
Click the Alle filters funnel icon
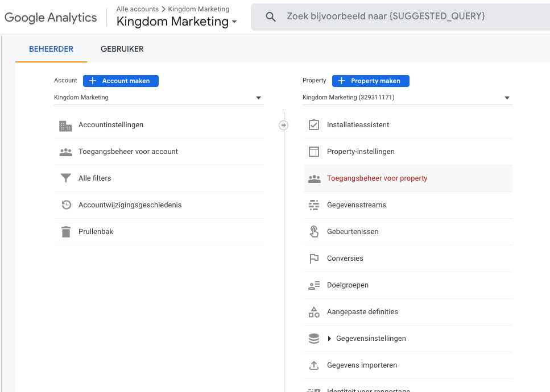[65, 178]
